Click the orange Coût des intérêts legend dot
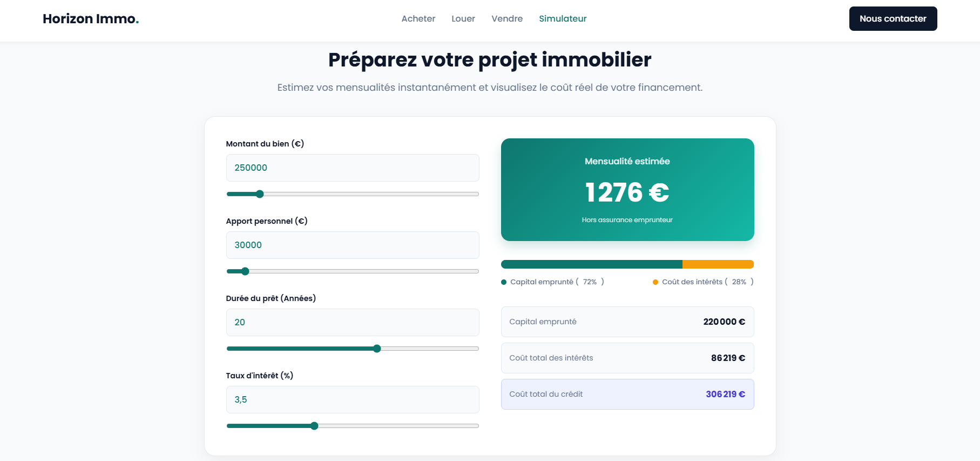This screenshot has height=461, width=980. (655, 282)
